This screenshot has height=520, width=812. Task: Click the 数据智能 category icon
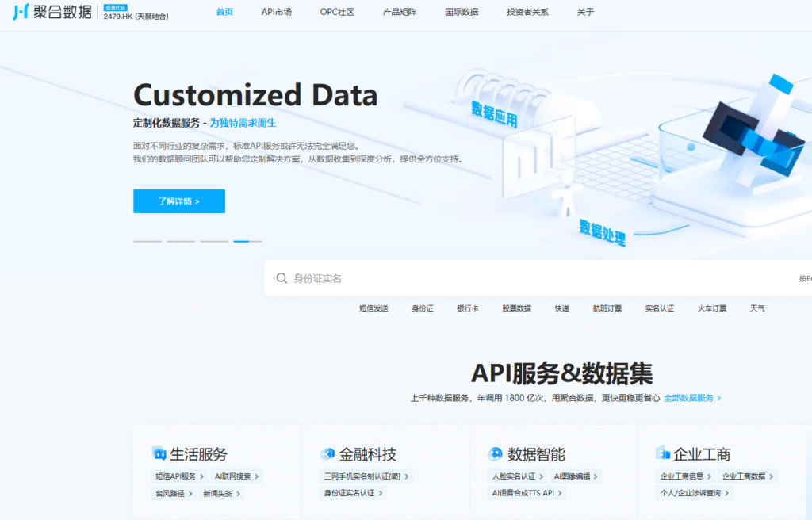pos(496,454)
